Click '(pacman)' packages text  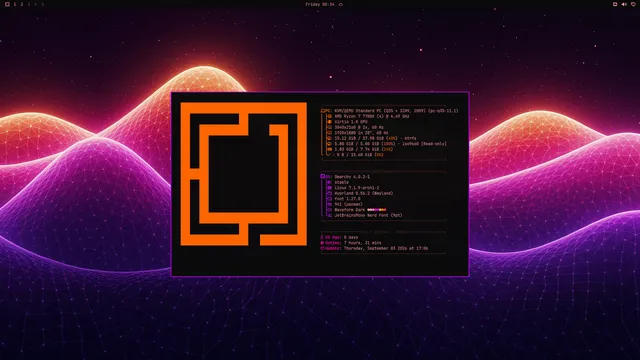353,204
